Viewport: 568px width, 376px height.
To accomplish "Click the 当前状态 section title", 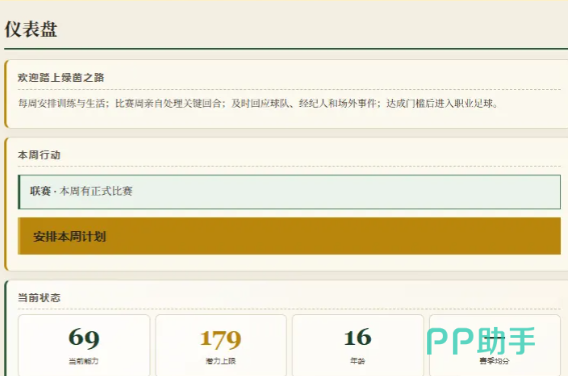I will click(39, 298).
